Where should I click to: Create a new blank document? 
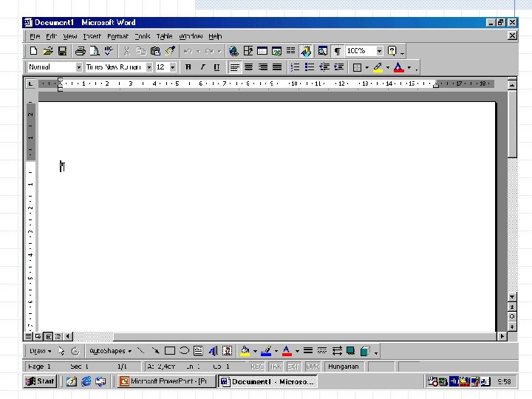tap(33, 51)
